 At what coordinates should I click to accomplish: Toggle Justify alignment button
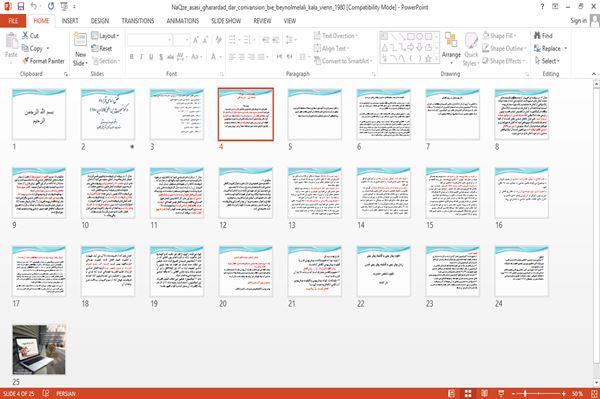click(261, 57)
